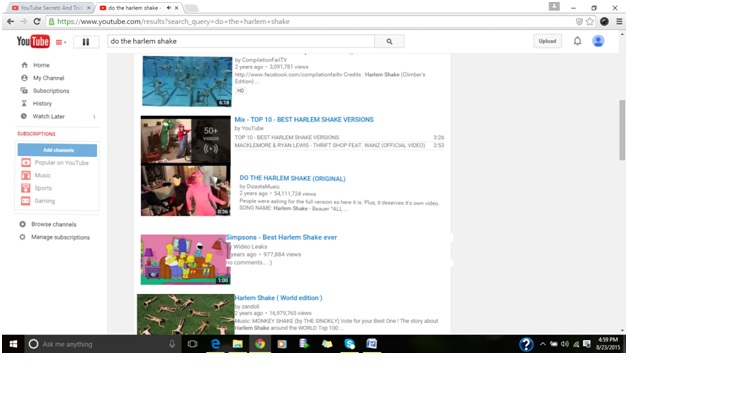Open the notifications bell
736x394 pixels.
577,41
